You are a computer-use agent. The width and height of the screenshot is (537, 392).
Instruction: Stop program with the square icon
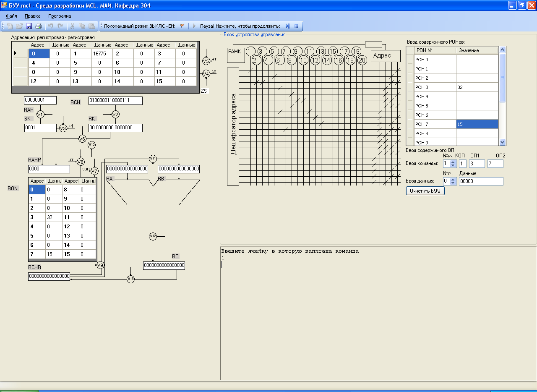pyautogui.click(x=296, y=26)
